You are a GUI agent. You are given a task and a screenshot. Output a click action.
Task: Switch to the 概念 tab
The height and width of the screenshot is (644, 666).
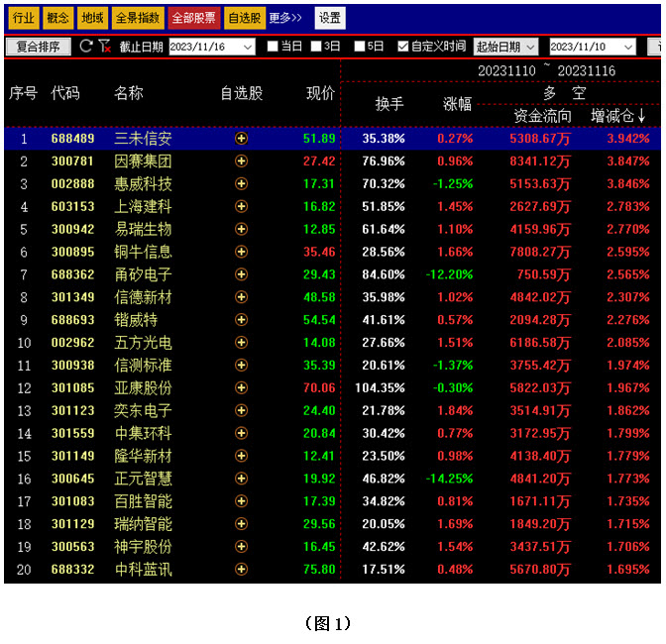click(57, 18)
